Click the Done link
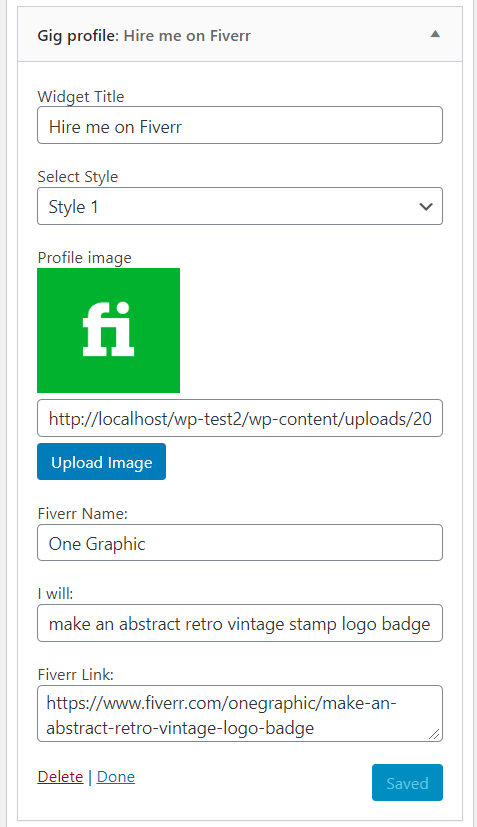The width and height of the screenshot is (477, 827). [116, 777]
